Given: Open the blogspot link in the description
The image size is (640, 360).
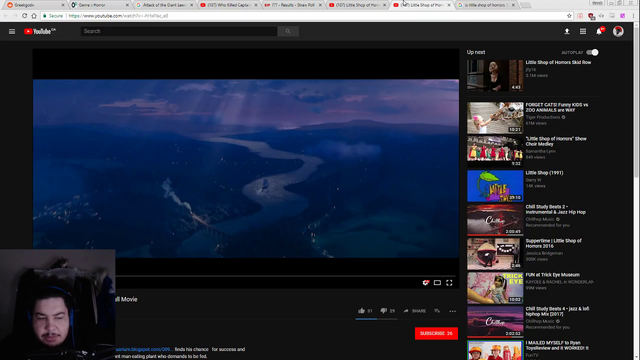Looking at the screenshot, I should click(143, 349).
